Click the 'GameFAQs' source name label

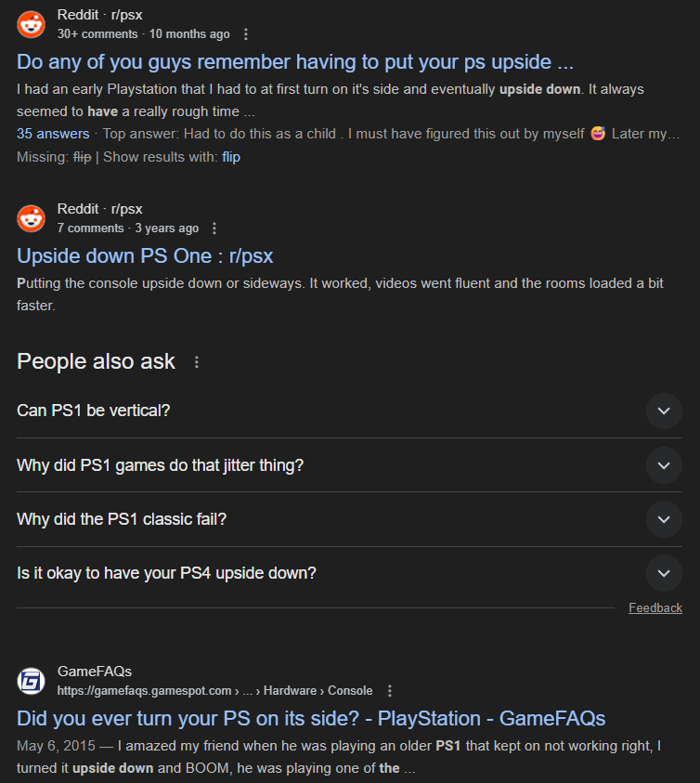click(95, 672)
